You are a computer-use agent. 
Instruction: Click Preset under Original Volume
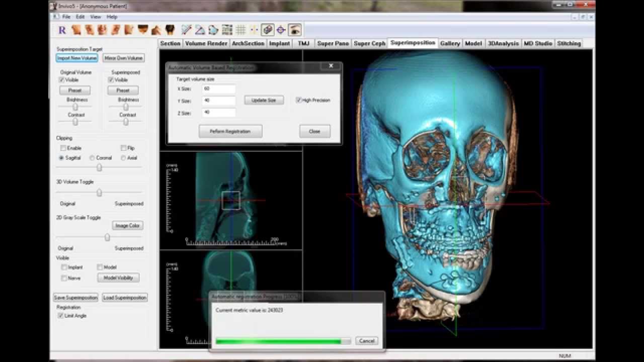point(74,90)
